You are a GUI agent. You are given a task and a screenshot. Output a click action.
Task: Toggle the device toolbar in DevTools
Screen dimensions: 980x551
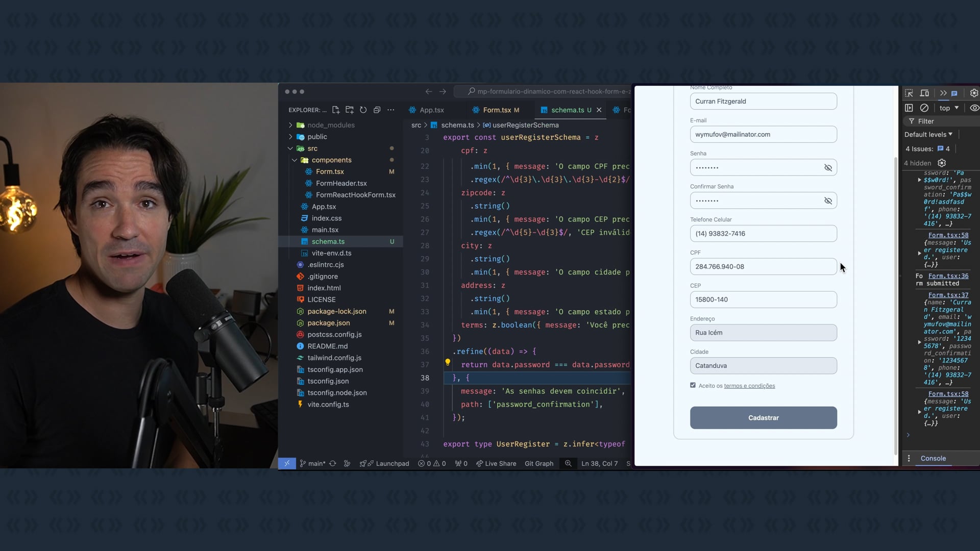[924, 93]
